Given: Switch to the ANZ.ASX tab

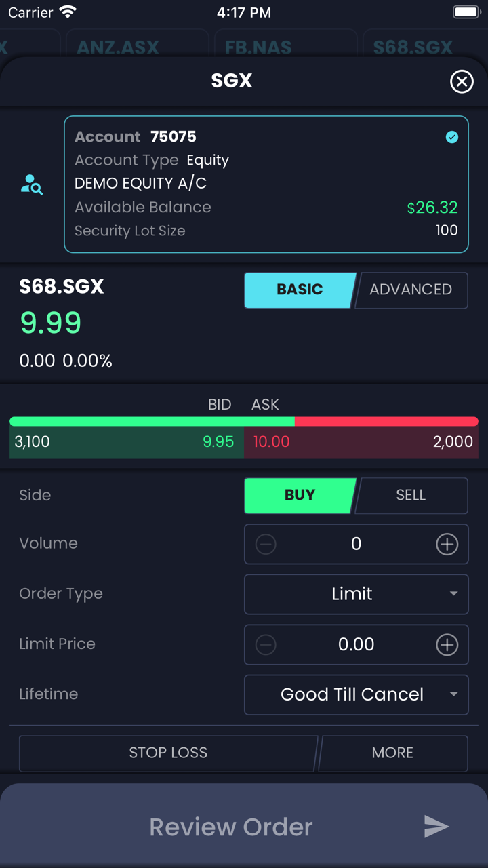Looking at the screenshot, I should coord(118,47).
